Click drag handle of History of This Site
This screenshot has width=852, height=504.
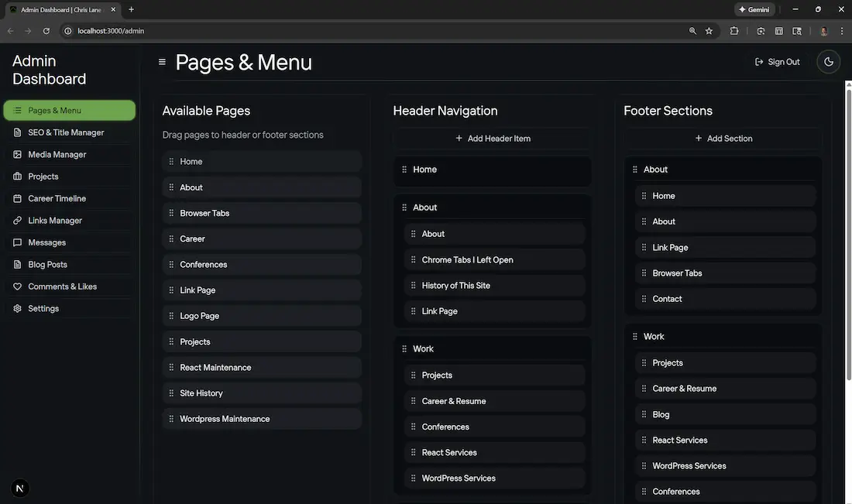pyautogui.click(x=413, y=286)
